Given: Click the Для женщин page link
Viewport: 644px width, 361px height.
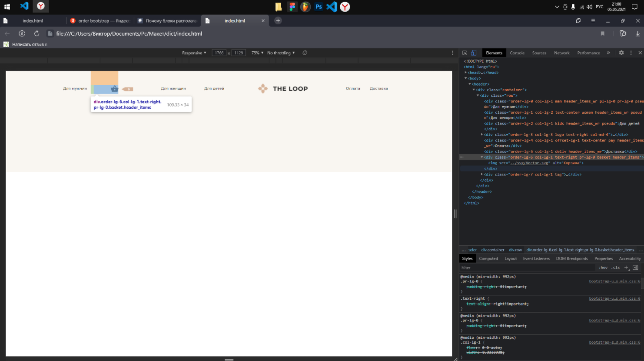Looking at the screenshot, I should (173, 89).
